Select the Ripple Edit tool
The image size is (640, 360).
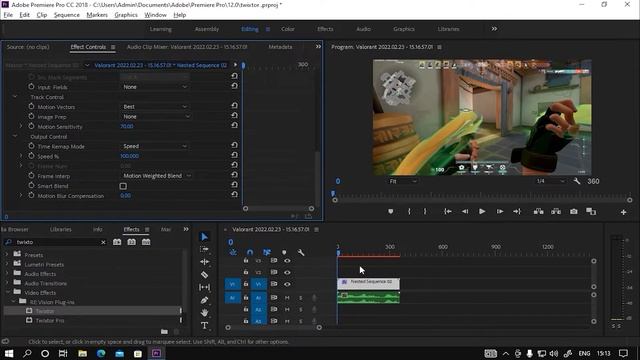pos(204,262)
